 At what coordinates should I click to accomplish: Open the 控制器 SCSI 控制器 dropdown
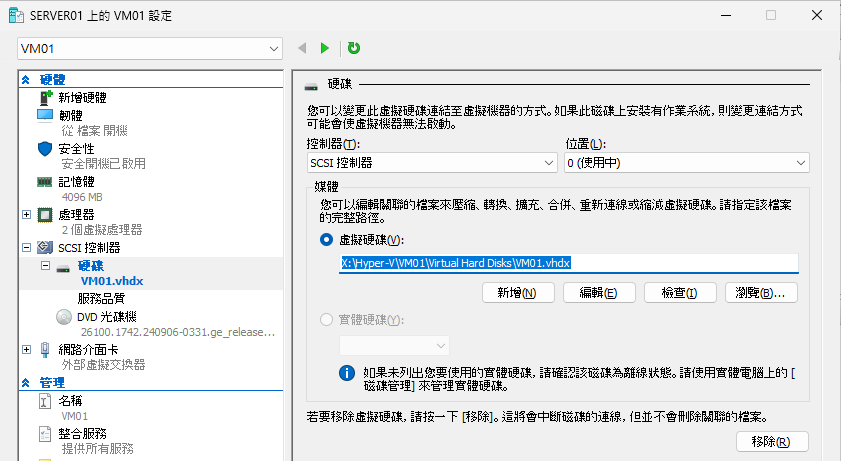click(431, 163)
